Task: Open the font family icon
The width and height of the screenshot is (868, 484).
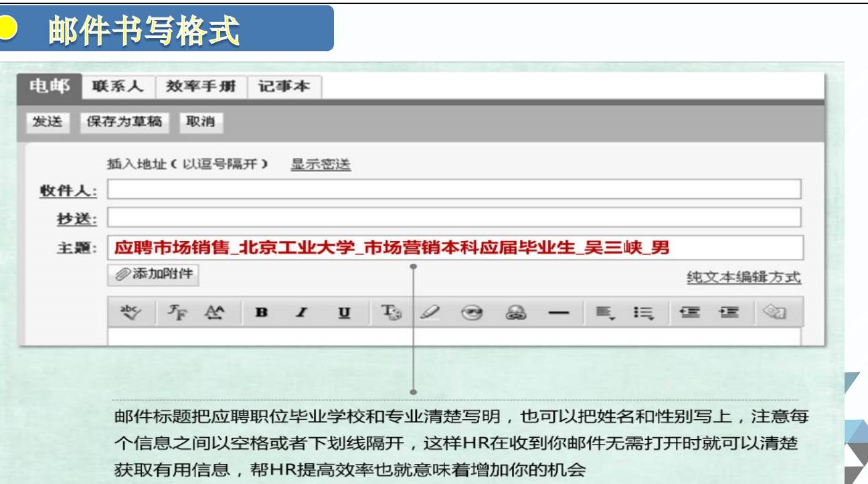Action: [x=176, y=312]
